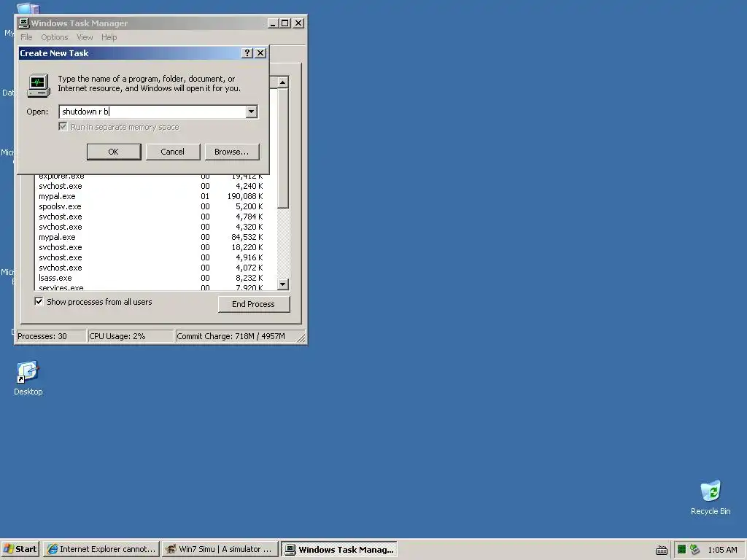Image resolution: width=747 pixels, height=560 pixels.
Task: Open the Options menu
Action: [x=54, y=37]
